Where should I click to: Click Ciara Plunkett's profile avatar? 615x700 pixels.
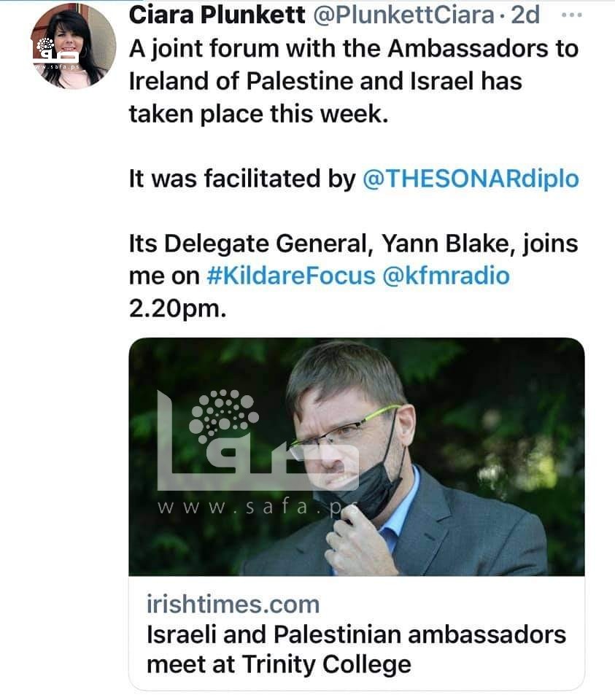click(x=74, y=46)
